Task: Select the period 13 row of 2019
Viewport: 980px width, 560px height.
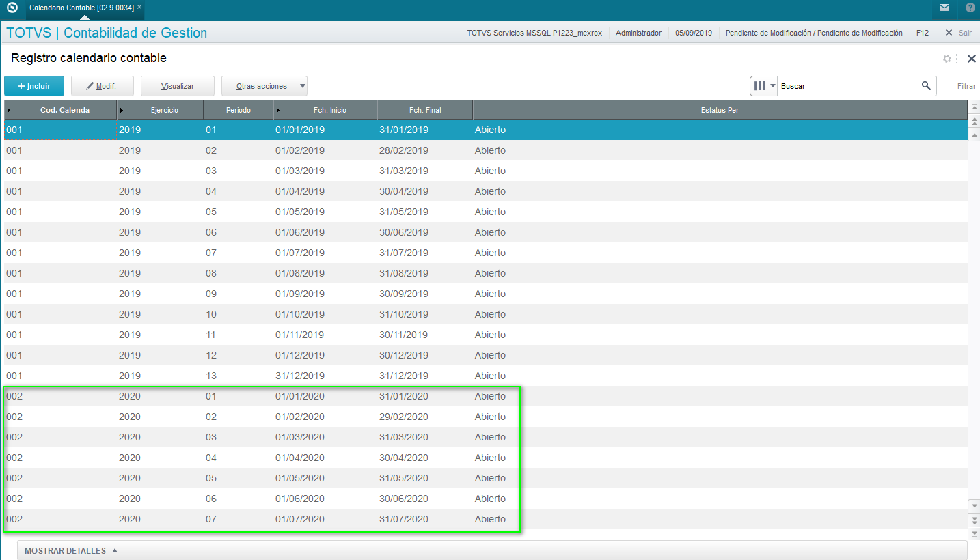Action: coord(486,376)
